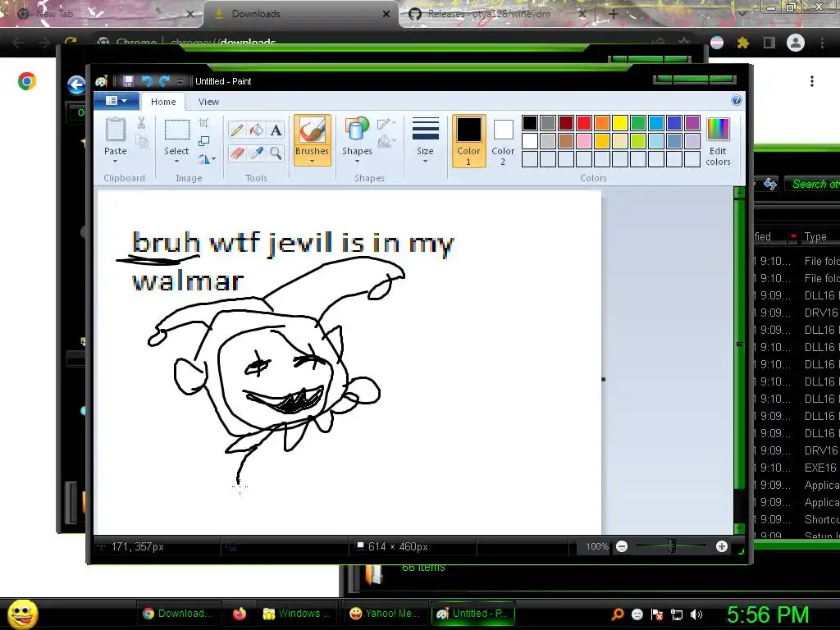Pick the red color swatch
The height and width of the screenshot is (630, 840).
584,123
